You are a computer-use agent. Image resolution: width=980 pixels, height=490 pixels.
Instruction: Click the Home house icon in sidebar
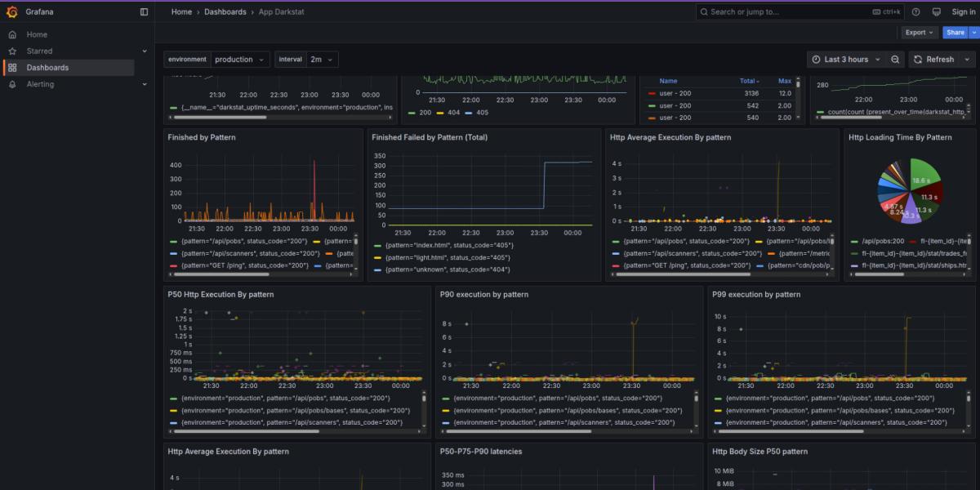pos(12,34)
